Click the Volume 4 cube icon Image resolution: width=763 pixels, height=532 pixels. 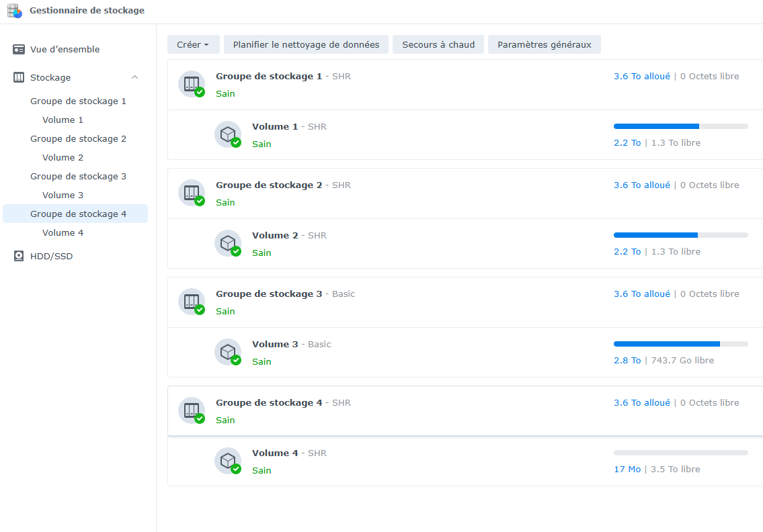coord(227,460)
